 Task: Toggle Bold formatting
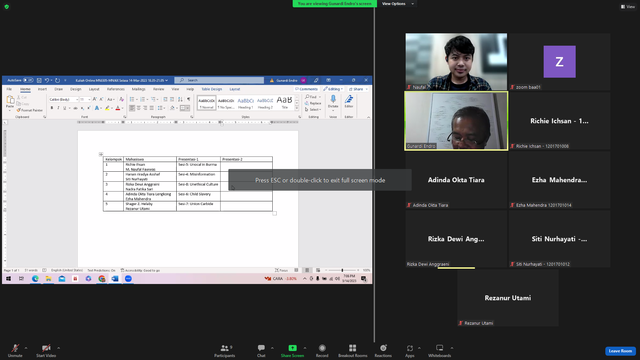[52, 108]
